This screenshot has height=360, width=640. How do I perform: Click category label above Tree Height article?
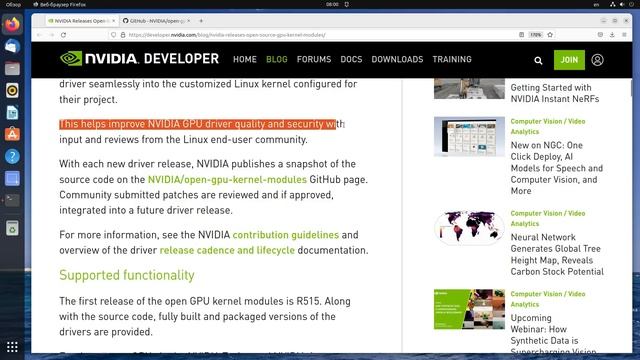coord(548,218)
